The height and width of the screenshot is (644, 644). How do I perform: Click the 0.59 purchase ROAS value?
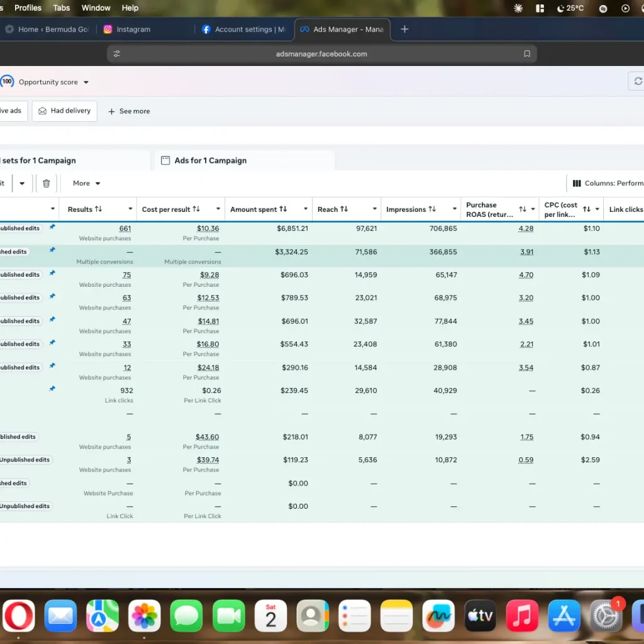526,460
